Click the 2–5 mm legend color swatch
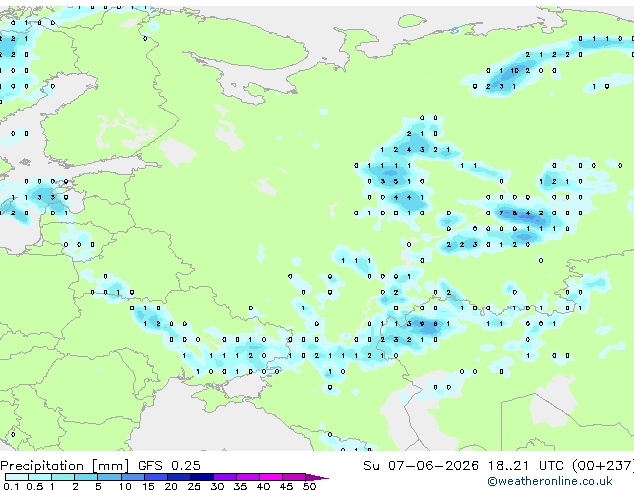 pos(86,477)
